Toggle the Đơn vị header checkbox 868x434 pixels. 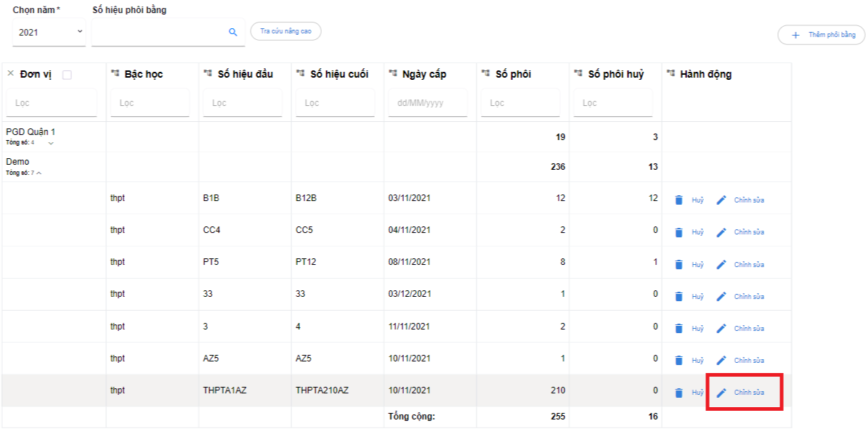(x=67, y=75)
